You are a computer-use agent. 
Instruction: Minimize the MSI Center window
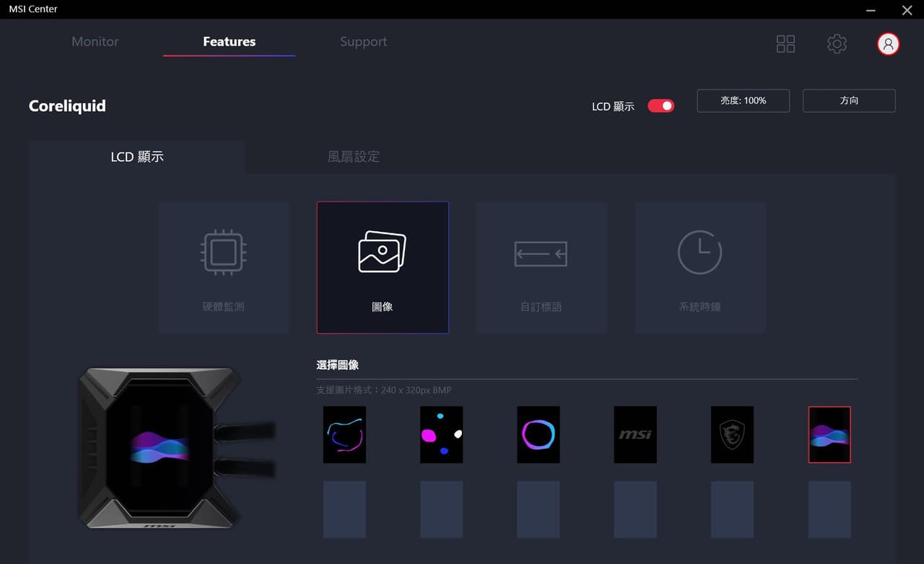click(872, 10)
